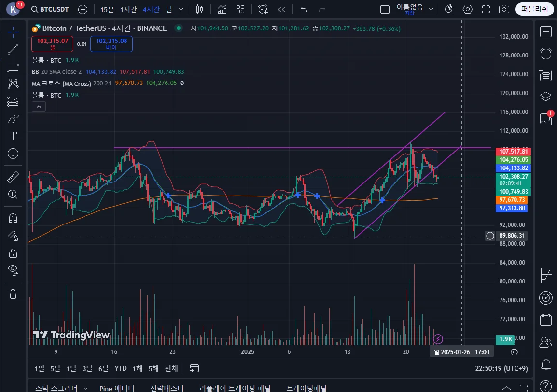The width and height of the screenshot is (557, 392).
Task: Open the layout setup square icon
Action: (x=385, y=9)
